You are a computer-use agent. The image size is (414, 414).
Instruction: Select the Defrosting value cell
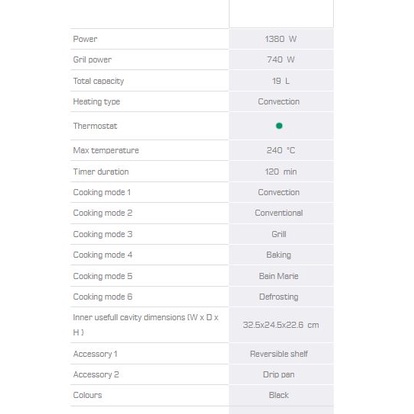(281, 297)
